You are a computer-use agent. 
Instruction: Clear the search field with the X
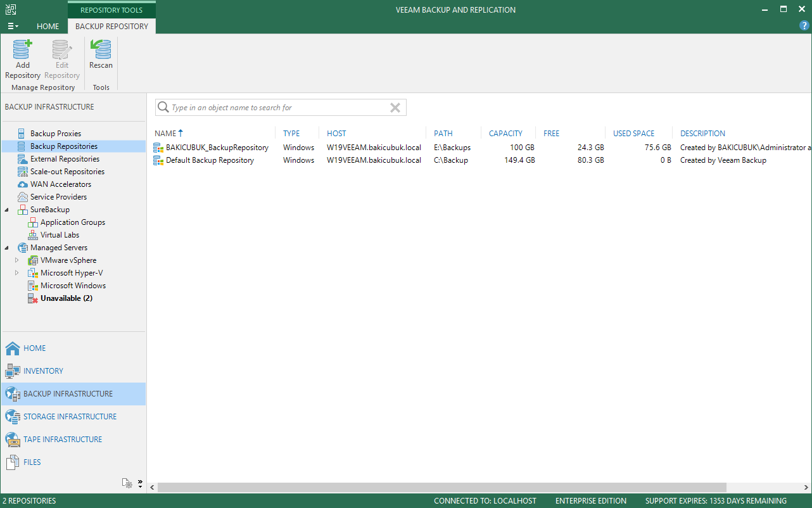tap(395, 108)
